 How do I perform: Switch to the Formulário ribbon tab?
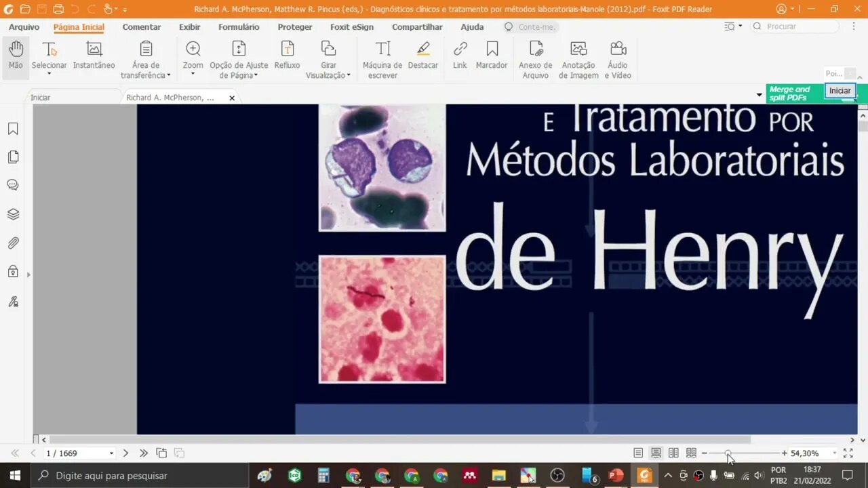[x=239, y=27]
